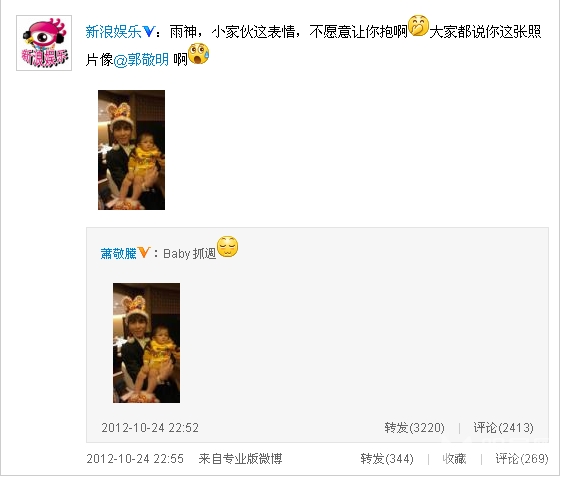Open the 新浪娱乐 username link
Image resolution: width=561 pixels, height=479 pixels.
click(x=114, y=32)
